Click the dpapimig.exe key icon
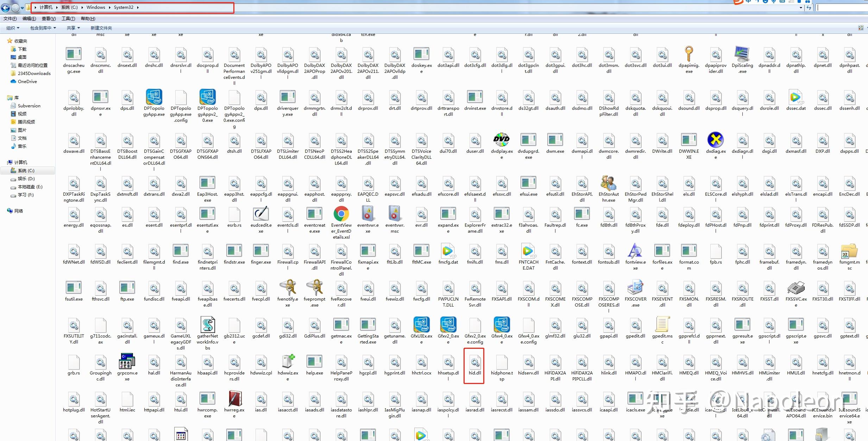868x441 pixels. [689, 54]
